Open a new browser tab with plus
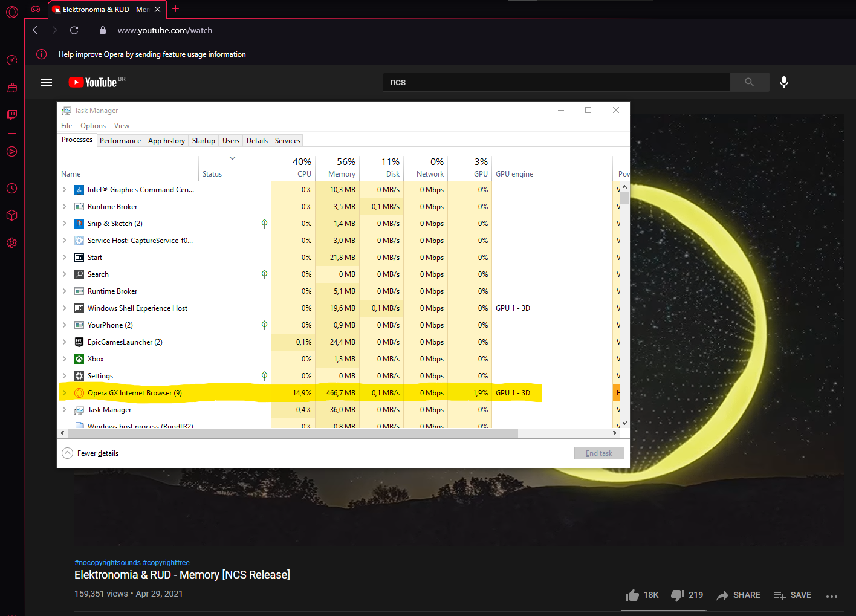The width and height of the screenshot is (856, 616). (x=176, y=9)
